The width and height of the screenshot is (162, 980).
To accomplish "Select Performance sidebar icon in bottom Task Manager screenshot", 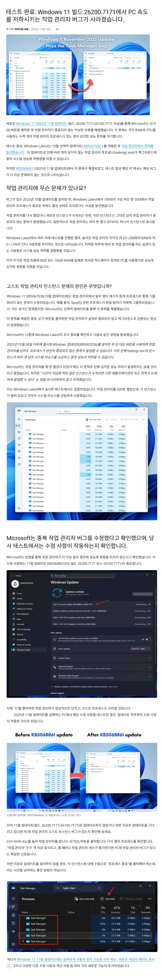I will coord(13,915).
